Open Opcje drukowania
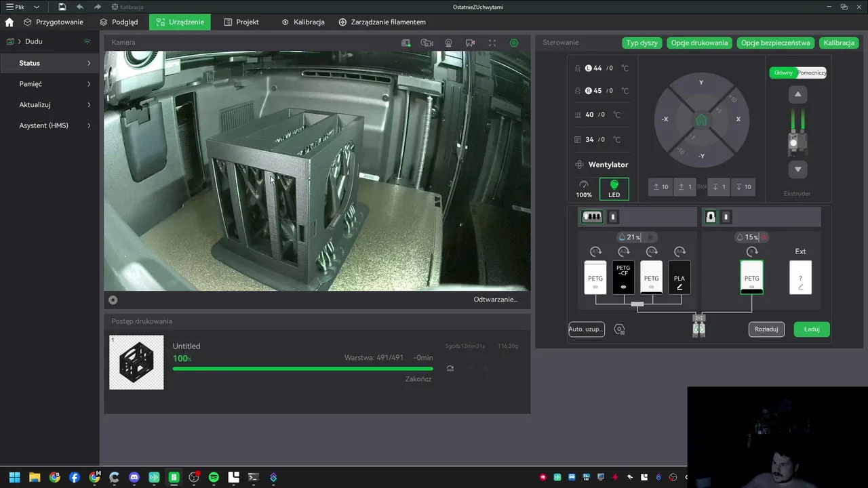The height and width of the screenshot is (488, 868). tap(700, 43)
